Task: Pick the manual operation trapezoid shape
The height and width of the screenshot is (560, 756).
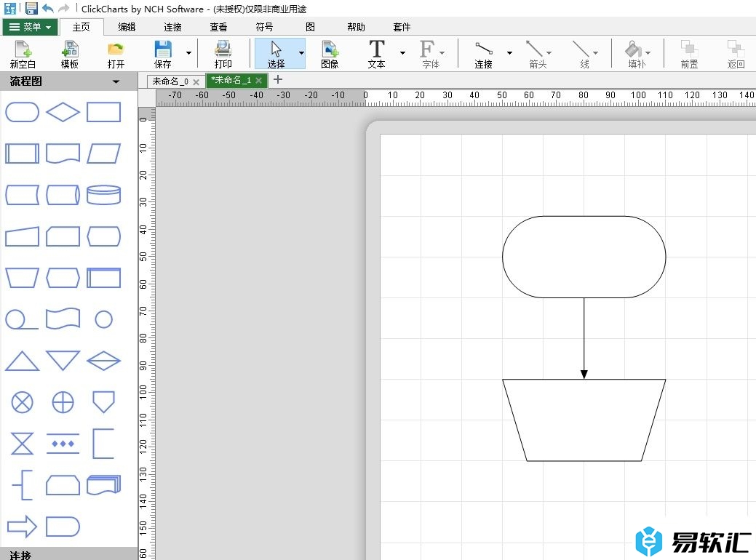Action: 22,278
